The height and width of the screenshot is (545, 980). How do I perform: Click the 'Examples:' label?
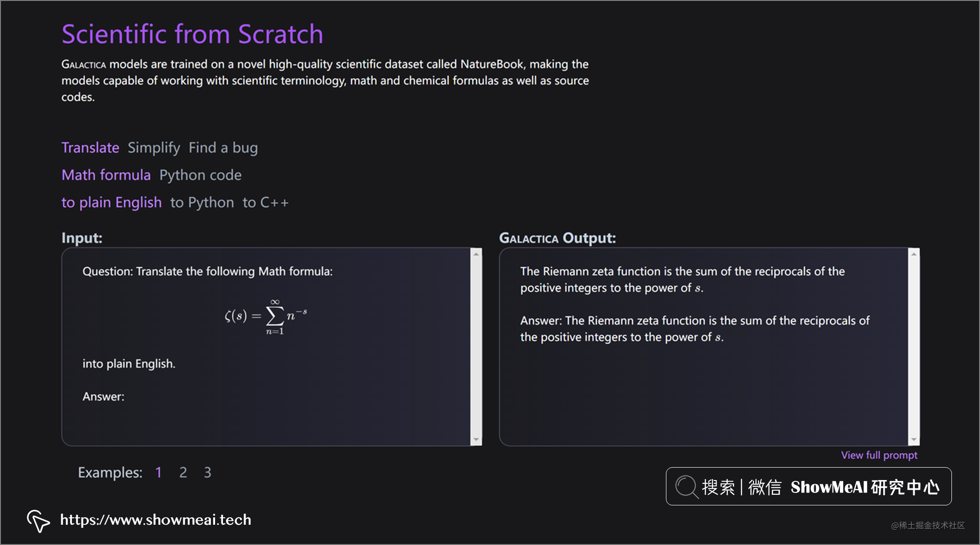coord(110,473)
